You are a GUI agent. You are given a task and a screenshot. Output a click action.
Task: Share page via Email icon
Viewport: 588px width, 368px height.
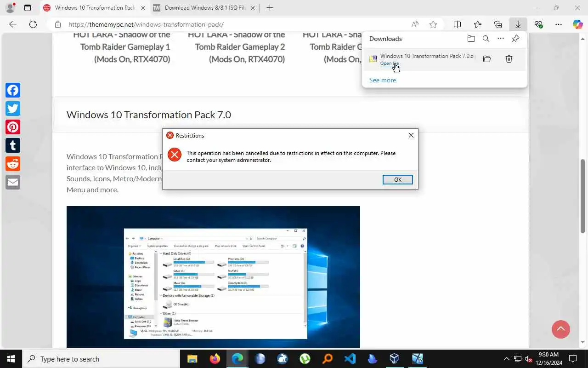tap(13, 182)
